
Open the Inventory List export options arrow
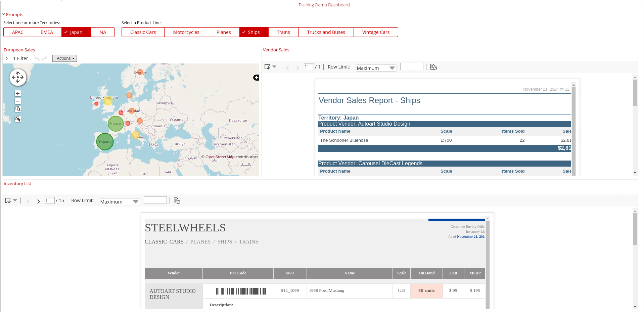coord(15,200)
